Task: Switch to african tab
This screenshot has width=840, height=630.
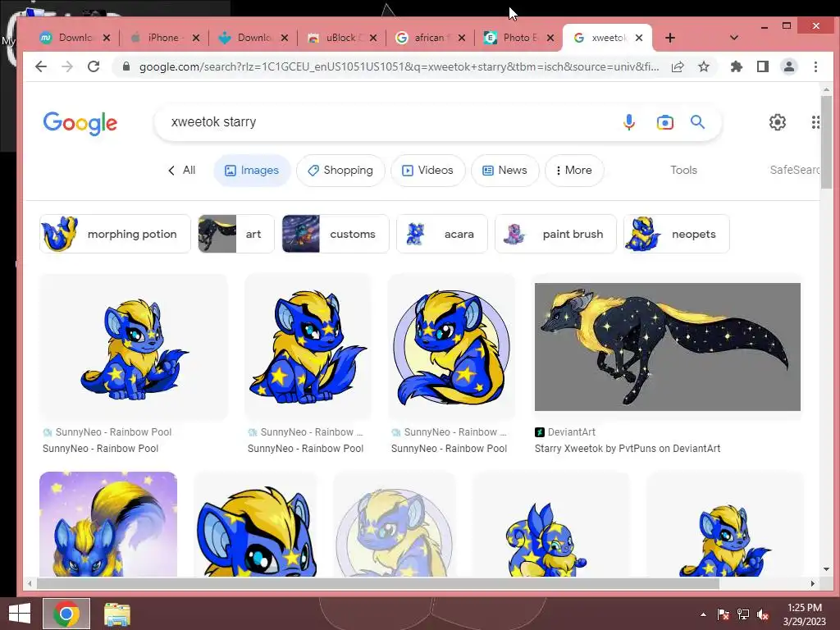Action: 424,38
